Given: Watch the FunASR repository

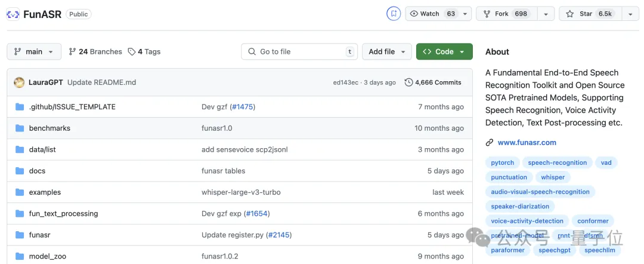Looking at the screenshot, I should pos(432,14).
